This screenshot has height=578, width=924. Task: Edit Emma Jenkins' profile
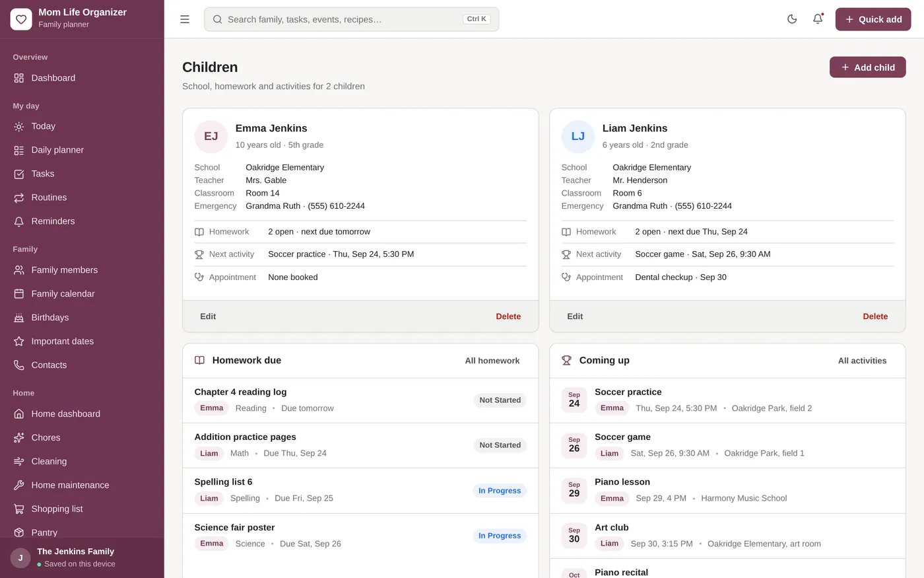tap(208, 316)
